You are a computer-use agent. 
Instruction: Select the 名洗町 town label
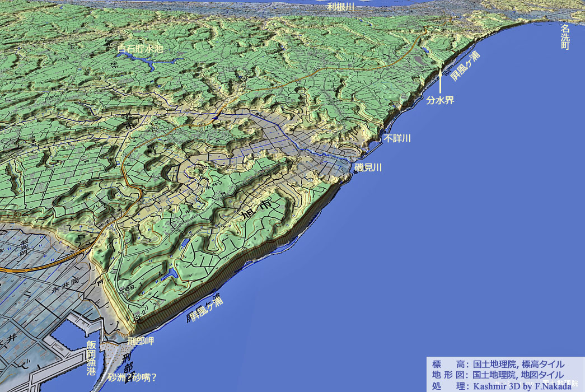click(x=565, y=37)
